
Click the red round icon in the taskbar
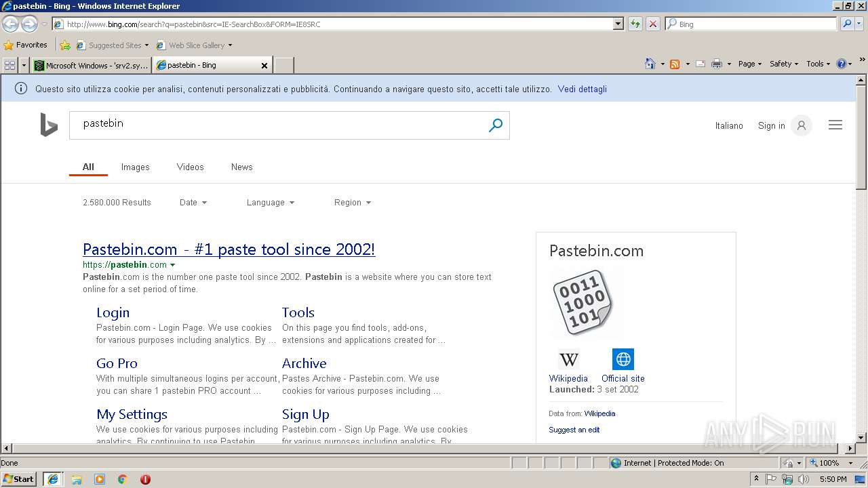tap(145, 479)
